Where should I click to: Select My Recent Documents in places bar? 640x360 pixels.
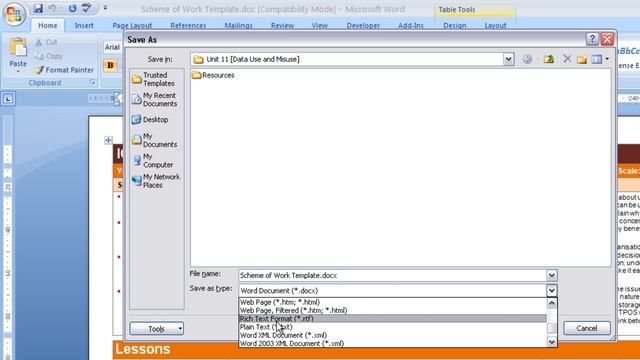[x=154, y=100]
